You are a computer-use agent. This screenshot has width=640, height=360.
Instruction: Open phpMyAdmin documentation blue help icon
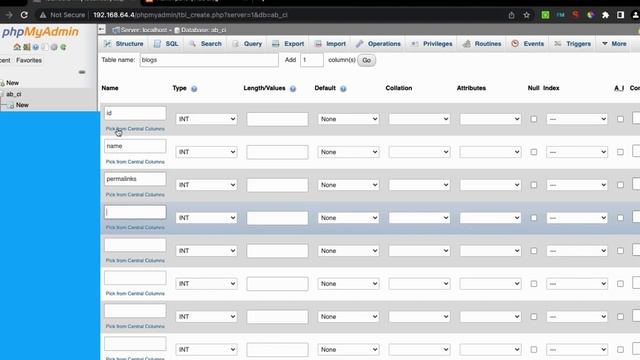36,47
